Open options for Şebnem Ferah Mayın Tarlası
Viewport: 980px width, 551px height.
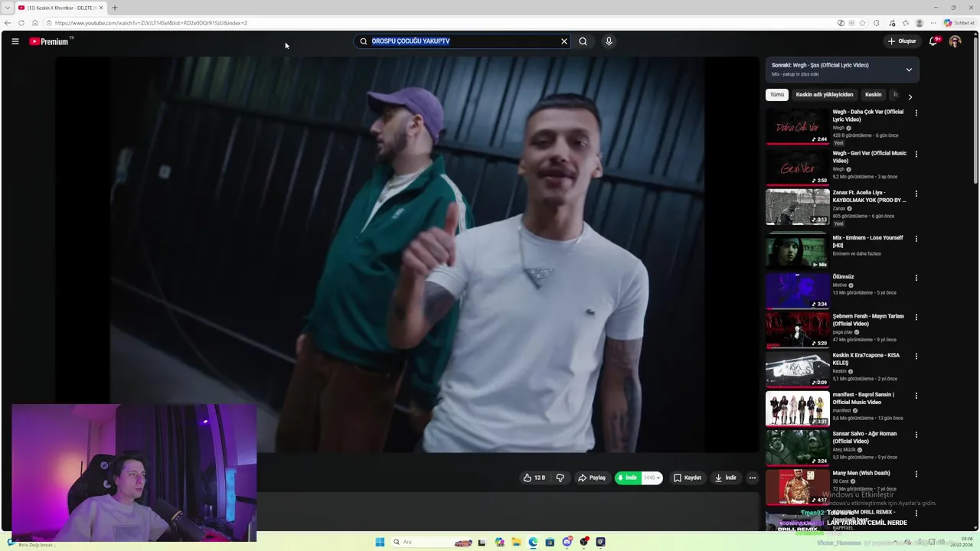[x=916, y=317]
